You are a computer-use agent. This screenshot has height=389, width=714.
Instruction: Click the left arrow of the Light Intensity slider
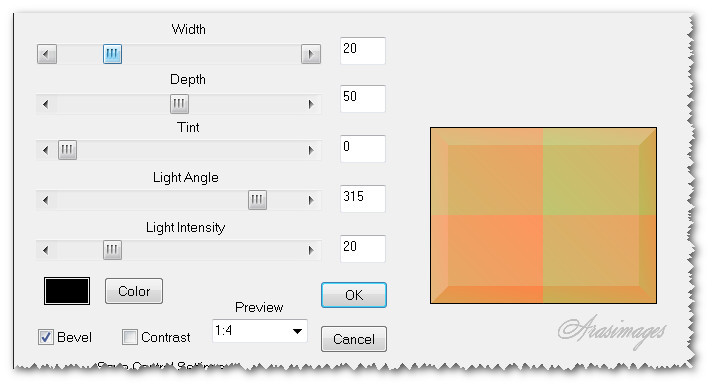tap(46, 250)
